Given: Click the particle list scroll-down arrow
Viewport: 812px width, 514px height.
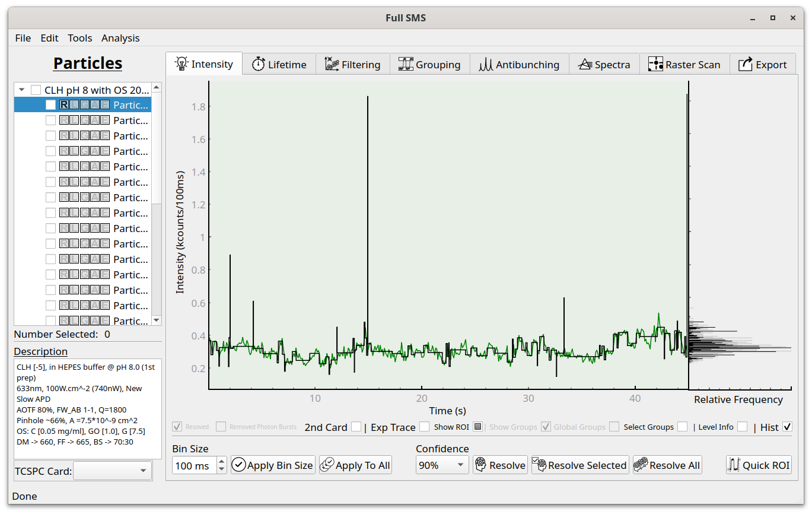Looking at the screenshot, I should click(157, 321).
